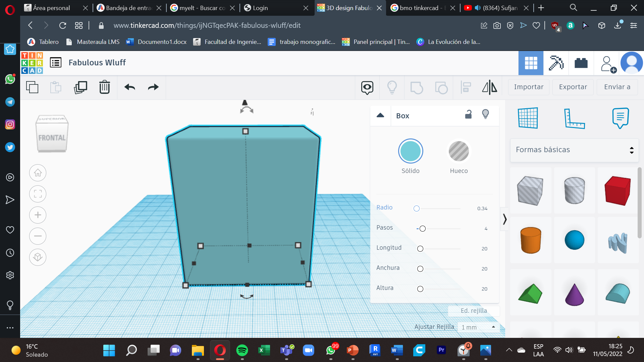Click the Exportar button
The image size is (644, 362).
click(x=573, y=87)
